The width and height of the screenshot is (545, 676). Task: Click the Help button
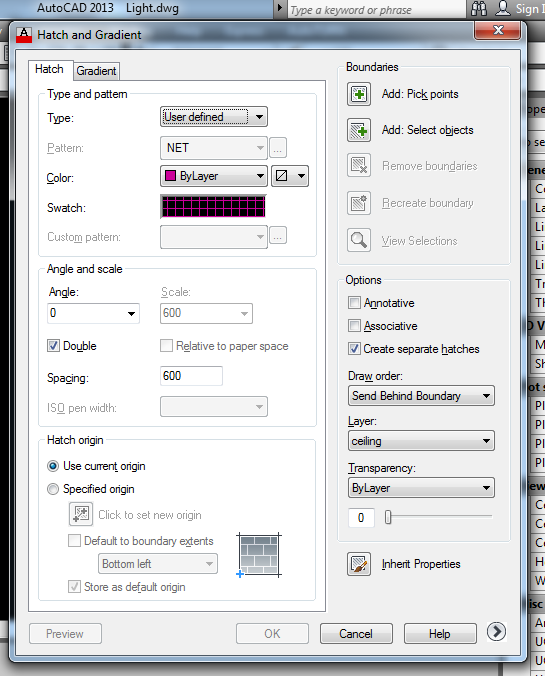(x=440, y=634)
